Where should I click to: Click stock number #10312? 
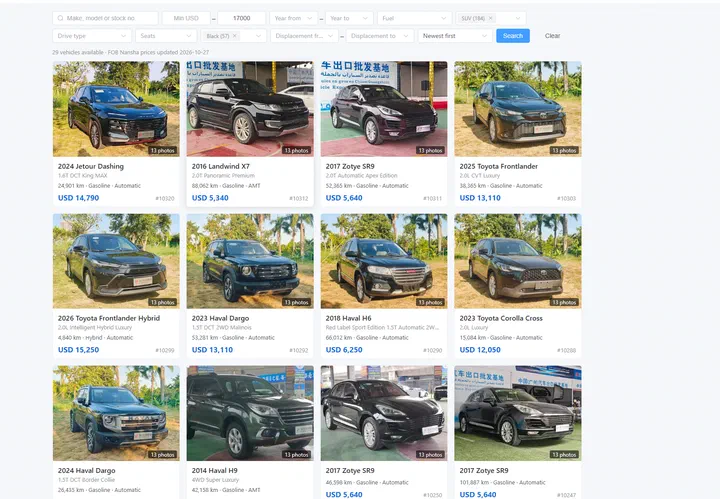coord(299,199)
